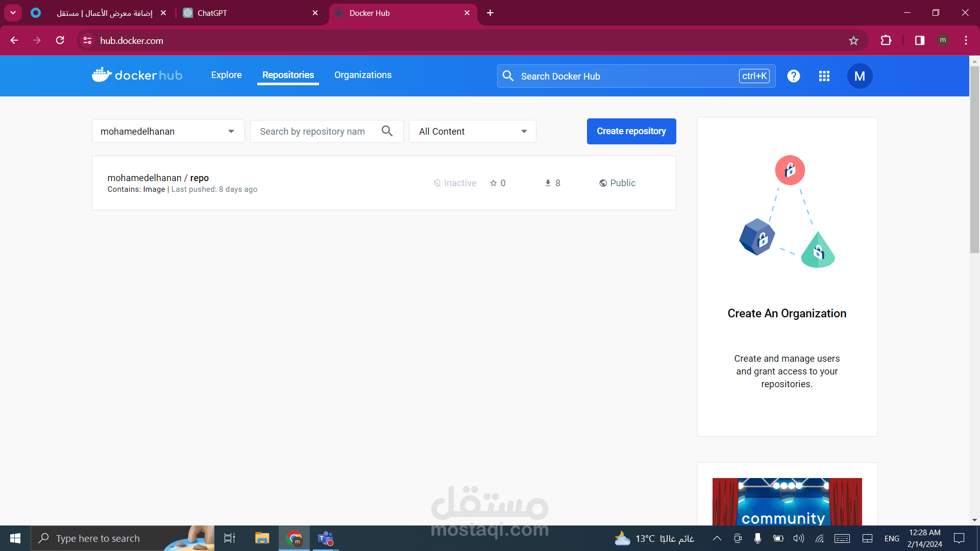
Task: Open the volume control in system tray
Action: 799,538
